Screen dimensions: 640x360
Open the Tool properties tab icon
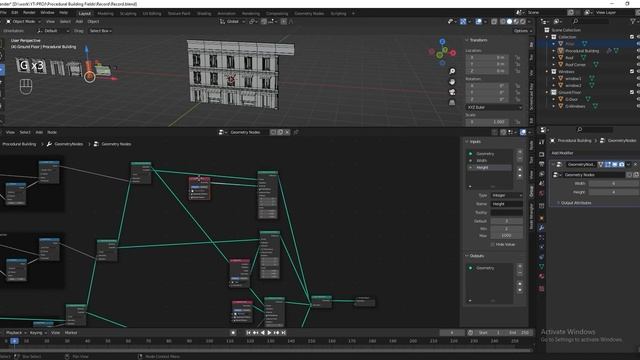tap(542, 142)
